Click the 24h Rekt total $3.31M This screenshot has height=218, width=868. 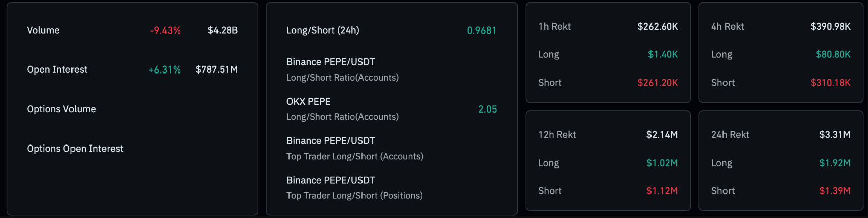(x=835, y=135)
